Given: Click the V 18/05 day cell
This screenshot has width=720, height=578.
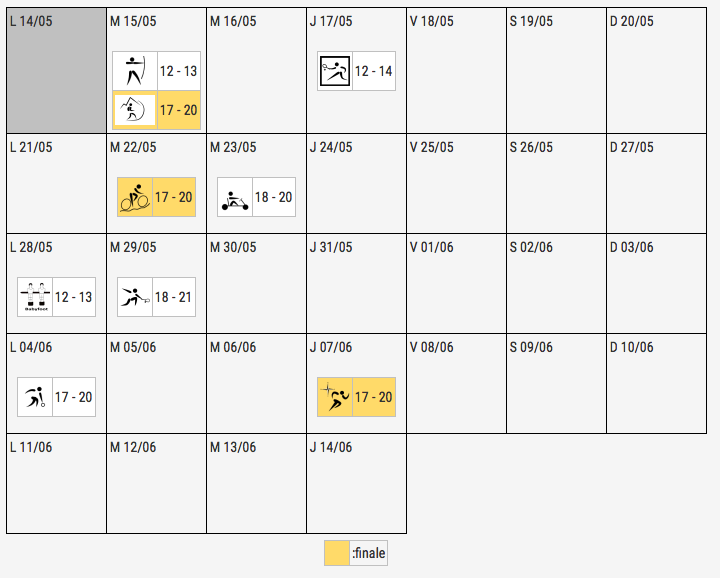Looking at the screenshot, I should 456,72.
